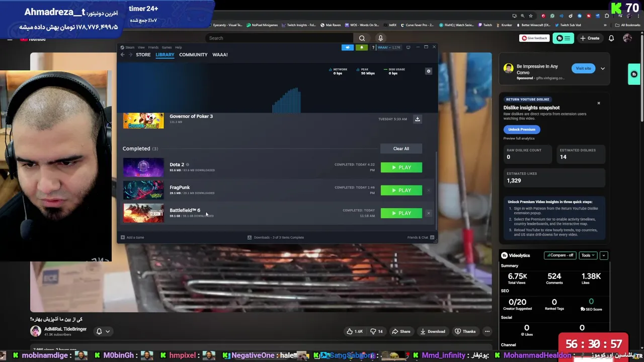Open the TubeBuddy menu button

click(x=563, y=38)
